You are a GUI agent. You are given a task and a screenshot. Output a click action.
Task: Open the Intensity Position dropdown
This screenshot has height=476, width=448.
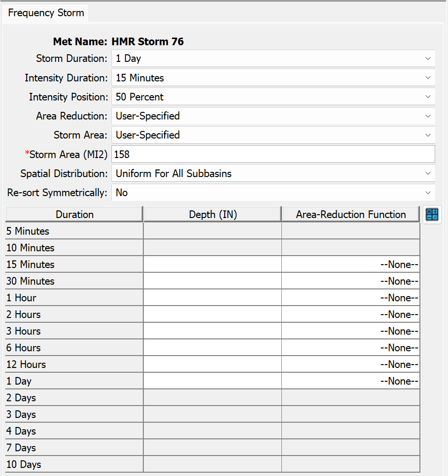point(273,97)
